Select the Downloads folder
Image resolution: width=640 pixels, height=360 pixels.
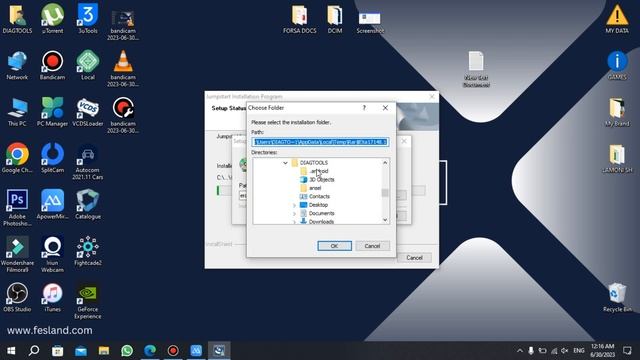point(321,222)
